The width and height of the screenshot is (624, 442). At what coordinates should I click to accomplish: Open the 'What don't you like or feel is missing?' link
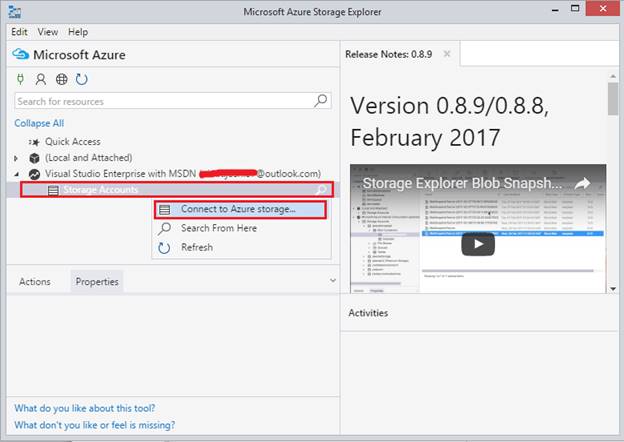pos(95,425)
